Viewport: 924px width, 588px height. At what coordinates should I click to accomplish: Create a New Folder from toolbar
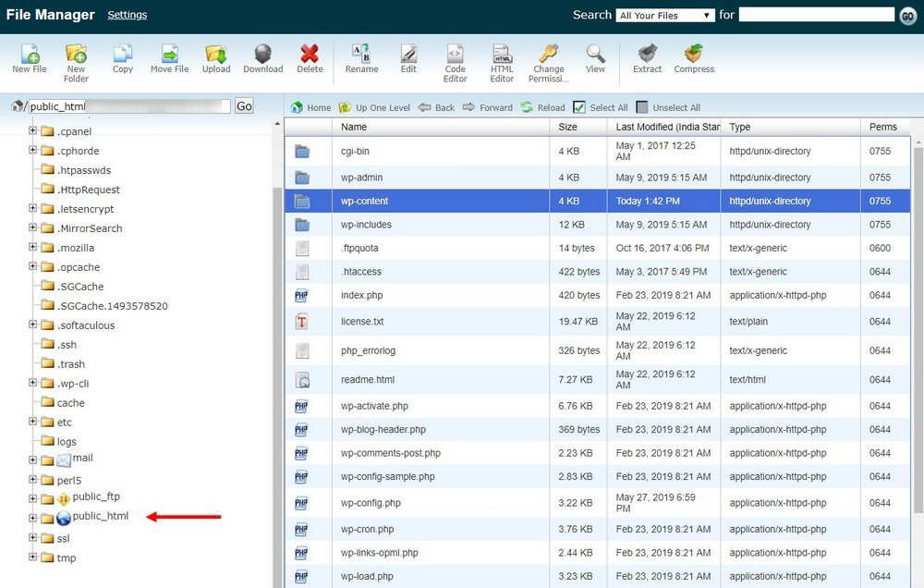(76, 55)
